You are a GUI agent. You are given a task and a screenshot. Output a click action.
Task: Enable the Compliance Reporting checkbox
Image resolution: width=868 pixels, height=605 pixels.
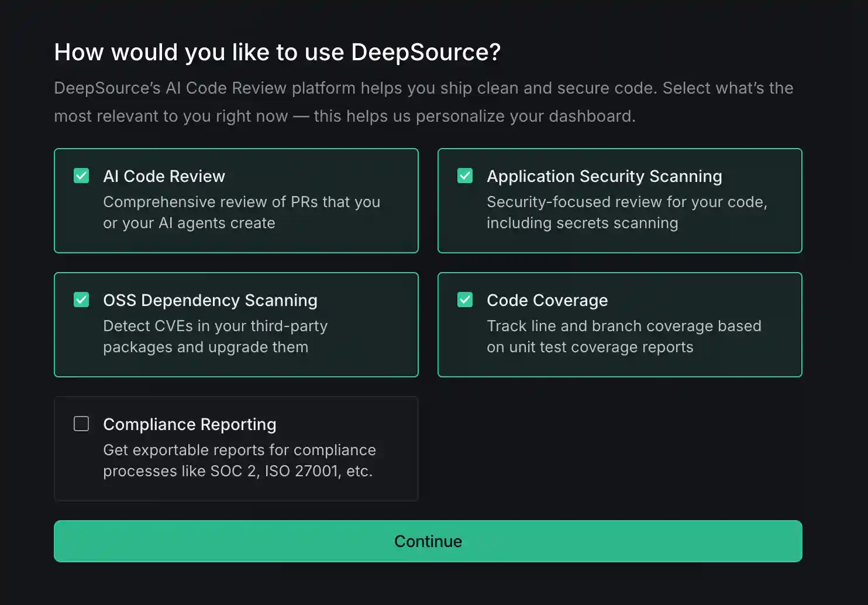pyautogui.click(x=81, y=424)
